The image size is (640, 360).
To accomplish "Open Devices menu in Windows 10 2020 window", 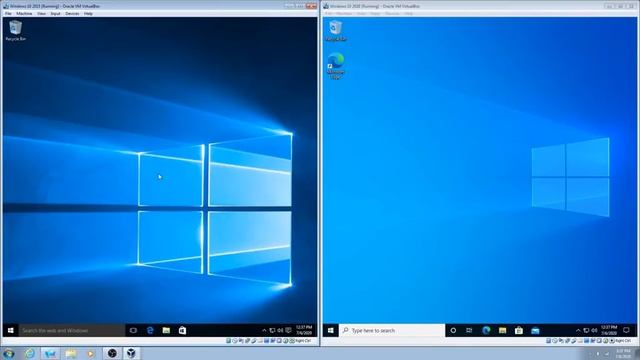I will pyautogui.click(x=392, y=13).
